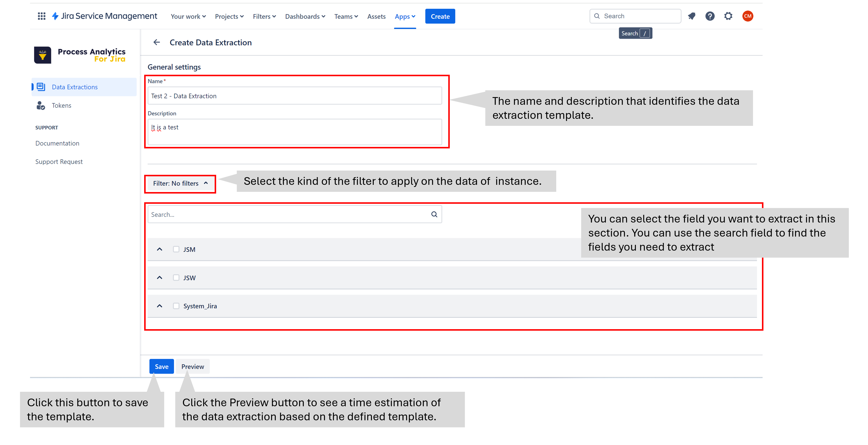Viewport: 868px width, 445px height.
Task: Click the SUPPORT section label
Action: point(46,128)
